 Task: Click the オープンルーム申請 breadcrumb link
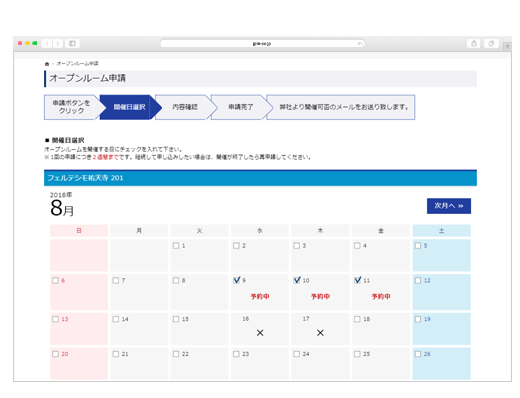point(77,63)
